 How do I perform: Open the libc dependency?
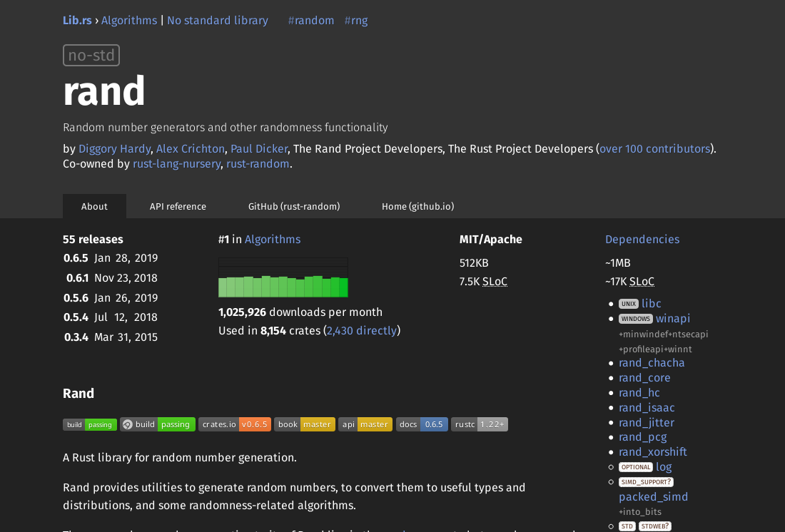[x=652, y=303]
